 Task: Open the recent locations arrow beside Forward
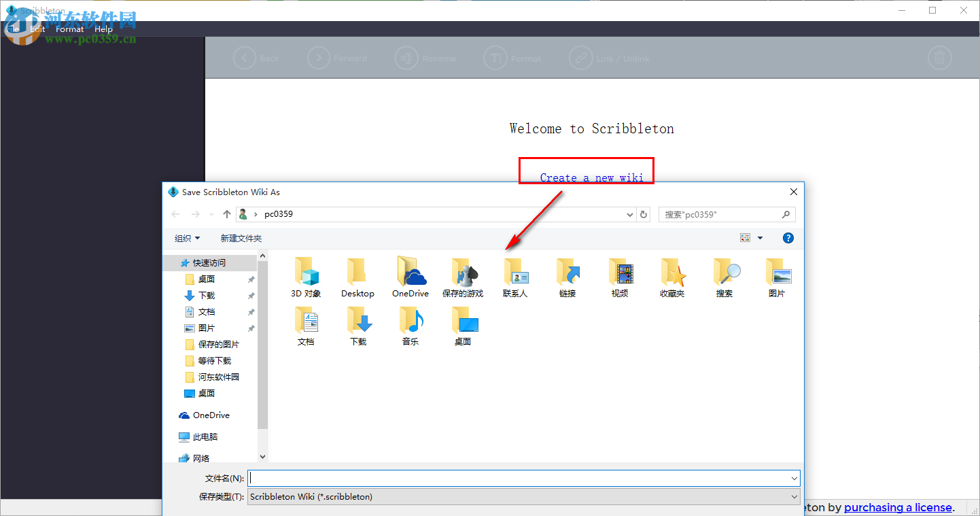click(211, 215)
